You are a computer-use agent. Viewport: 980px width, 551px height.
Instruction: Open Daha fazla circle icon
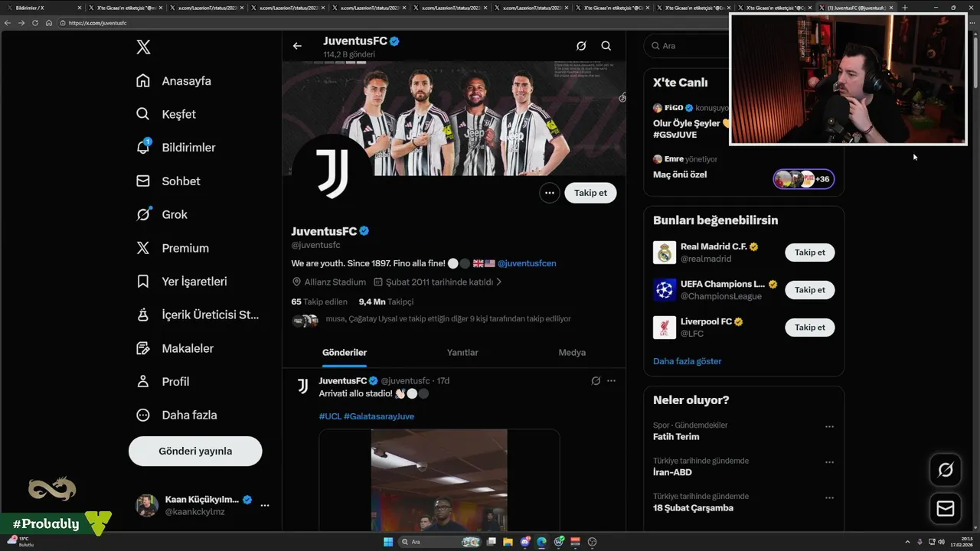pyautogui.click(x=142, y=415)
